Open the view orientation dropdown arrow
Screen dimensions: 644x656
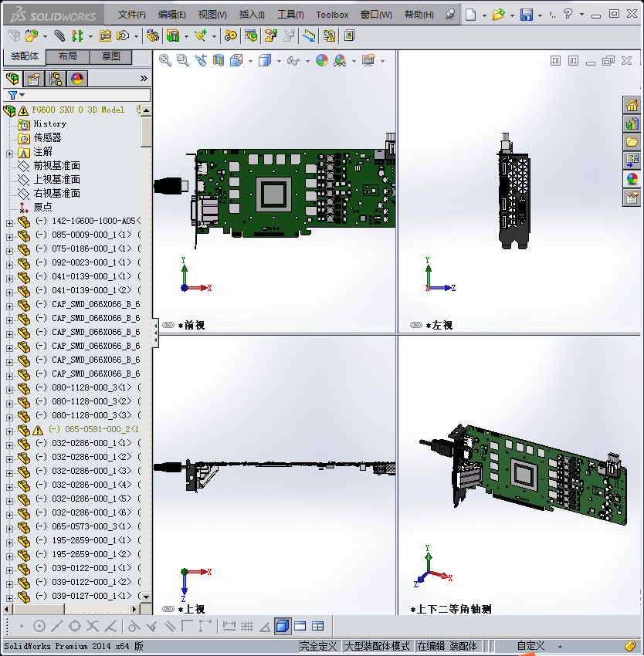(250, 61)
